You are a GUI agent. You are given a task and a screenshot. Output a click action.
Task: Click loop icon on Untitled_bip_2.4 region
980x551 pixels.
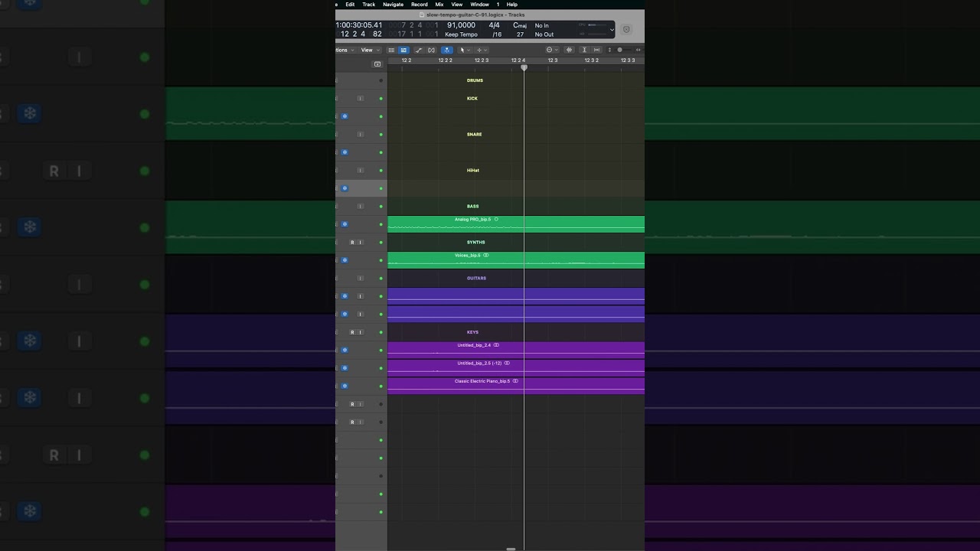click(496, 345)
